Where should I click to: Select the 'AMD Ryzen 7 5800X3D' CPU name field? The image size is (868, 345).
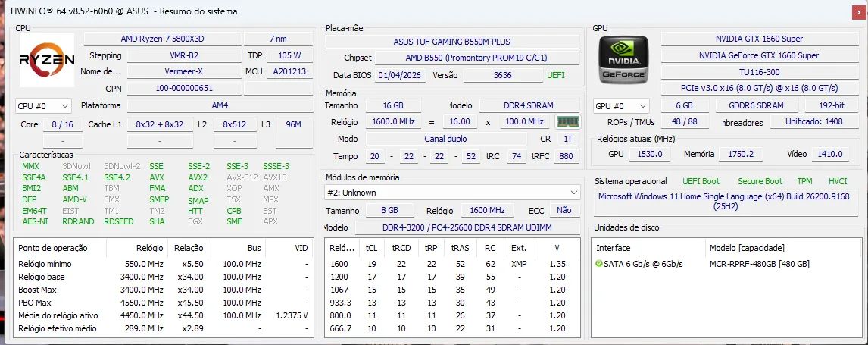coord(162,39)
